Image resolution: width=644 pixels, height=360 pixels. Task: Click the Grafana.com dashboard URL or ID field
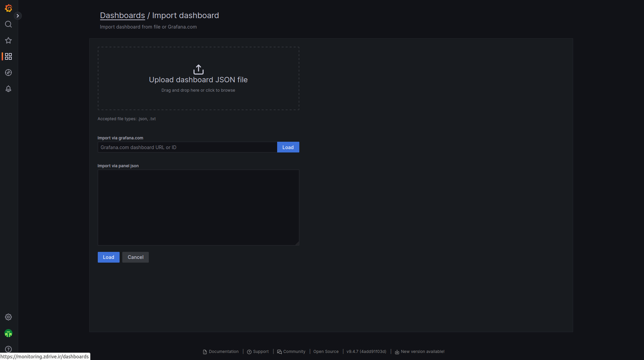pyautogui.click(x=187, y=147)
